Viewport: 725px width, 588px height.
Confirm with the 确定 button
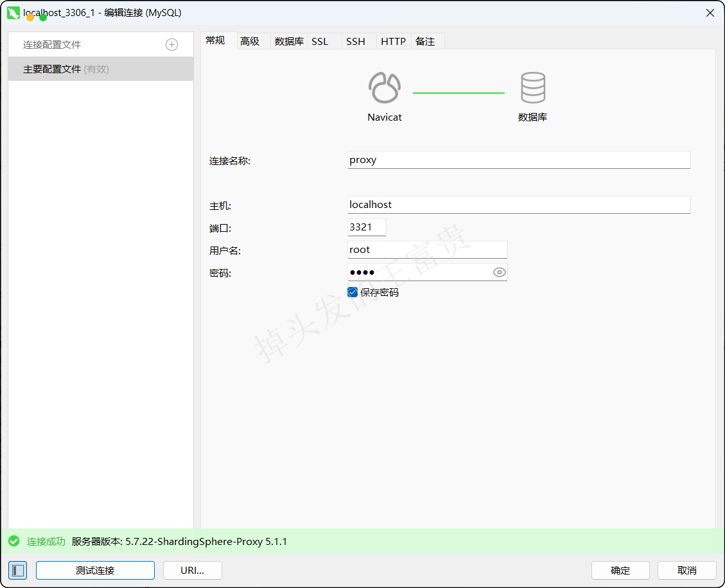point(620,571)
